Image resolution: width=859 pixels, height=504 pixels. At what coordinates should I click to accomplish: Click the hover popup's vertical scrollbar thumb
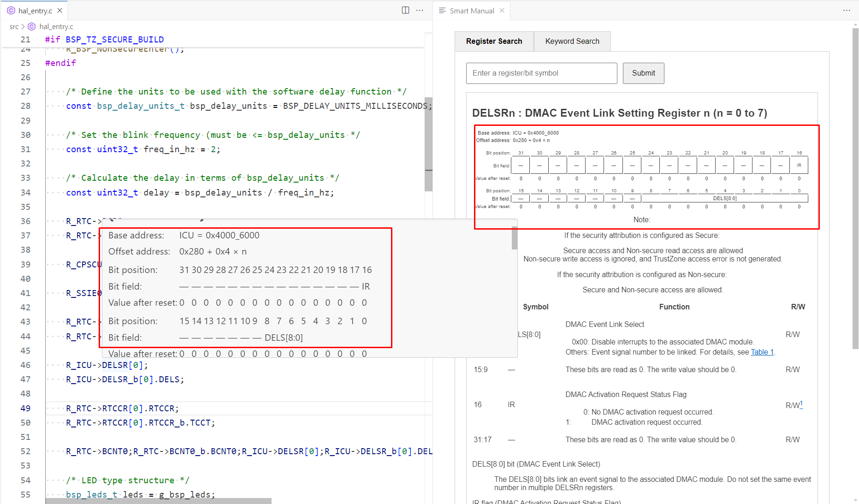[x=514, y=238]
